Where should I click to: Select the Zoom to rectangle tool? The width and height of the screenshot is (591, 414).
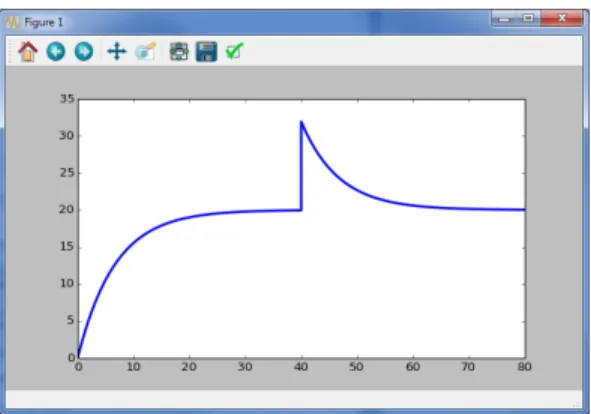pyautogui.click(x=145, y=51)
